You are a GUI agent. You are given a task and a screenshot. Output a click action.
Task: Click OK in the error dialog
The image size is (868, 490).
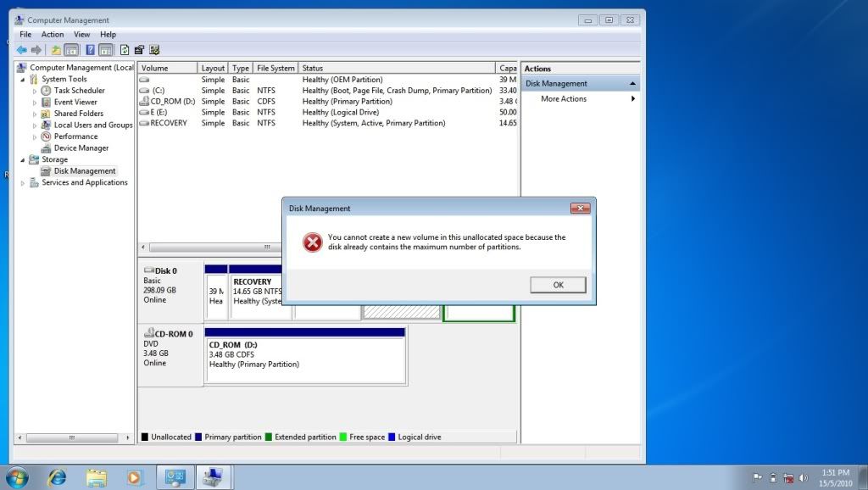[558, 285]
